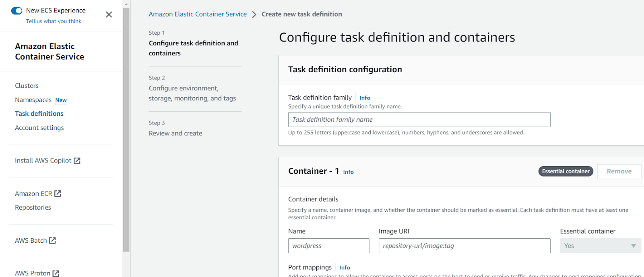Click the Task definition family name field
Screen dimensions: 644x277
coord(419,119)
